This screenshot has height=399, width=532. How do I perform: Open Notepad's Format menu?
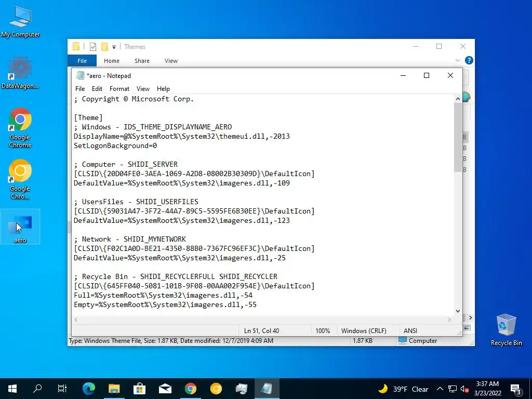pyautogui.click(x=119, y=88)
